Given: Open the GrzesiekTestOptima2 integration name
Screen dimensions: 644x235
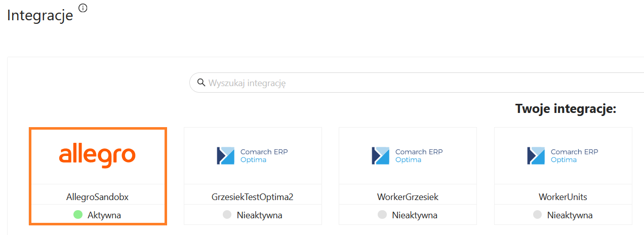Looking at the screenshot, I should 252,197.
